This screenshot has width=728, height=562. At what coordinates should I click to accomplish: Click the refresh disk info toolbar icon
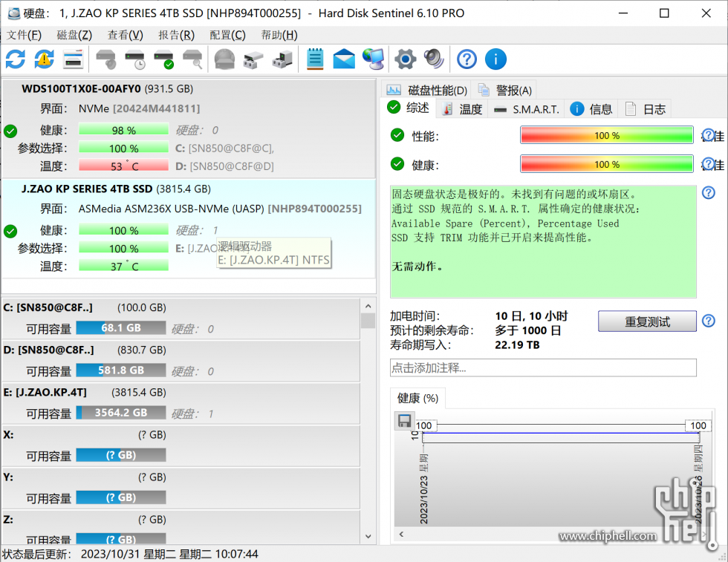point(16,59)
